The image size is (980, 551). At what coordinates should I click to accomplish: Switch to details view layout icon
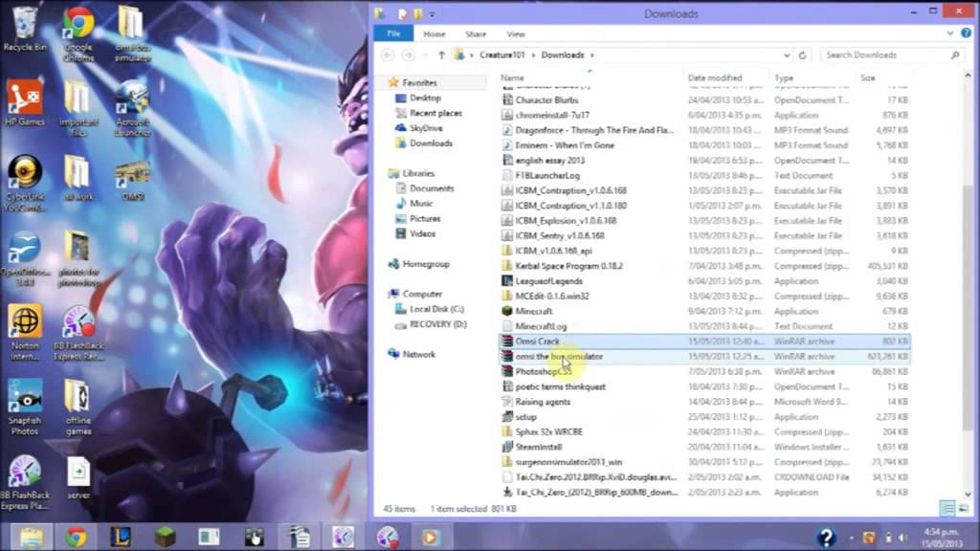tap(947, 509)
